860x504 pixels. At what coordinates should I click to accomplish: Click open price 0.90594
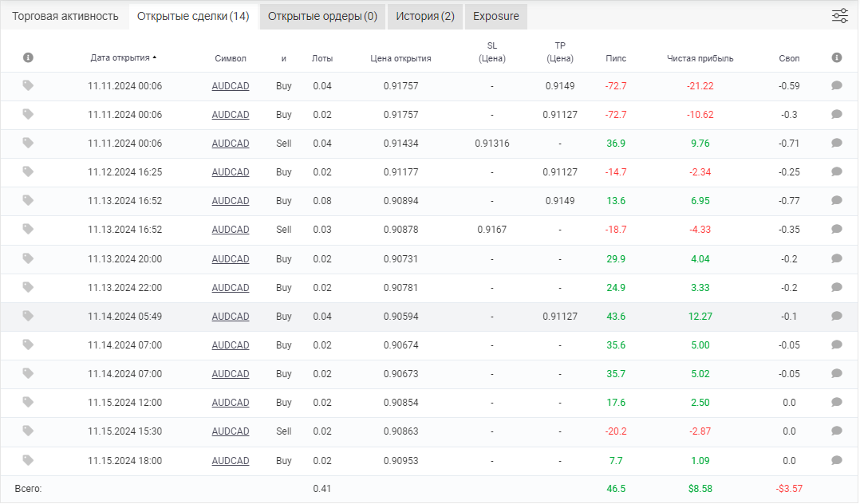tap(400, 317)
